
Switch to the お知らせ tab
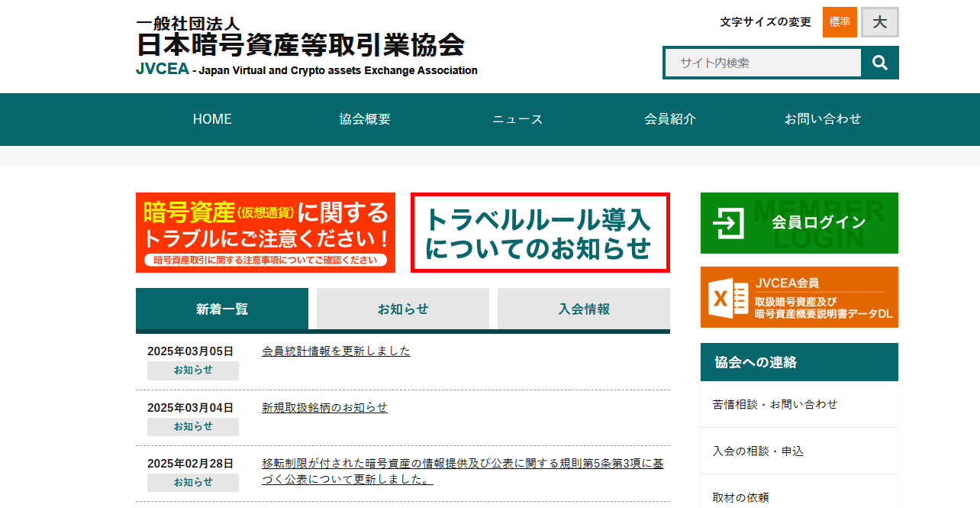(x=402, y=309)
